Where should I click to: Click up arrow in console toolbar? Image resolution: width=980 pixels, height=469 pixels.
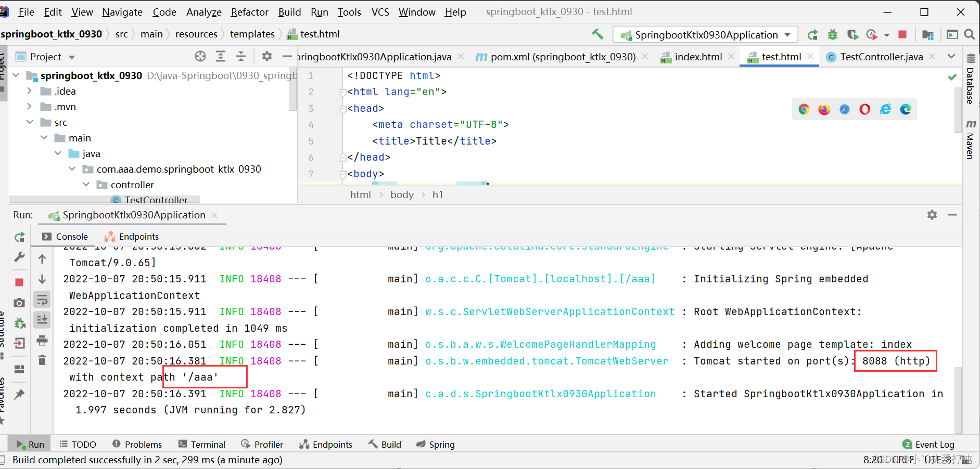point(42,258)
